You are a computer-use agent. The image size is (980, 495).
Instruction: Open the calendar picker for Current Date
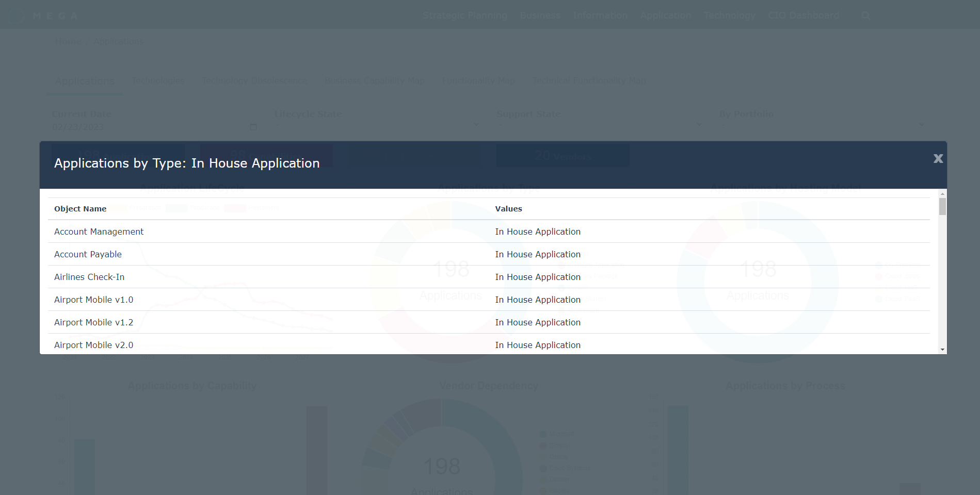[x=253, y=127]
